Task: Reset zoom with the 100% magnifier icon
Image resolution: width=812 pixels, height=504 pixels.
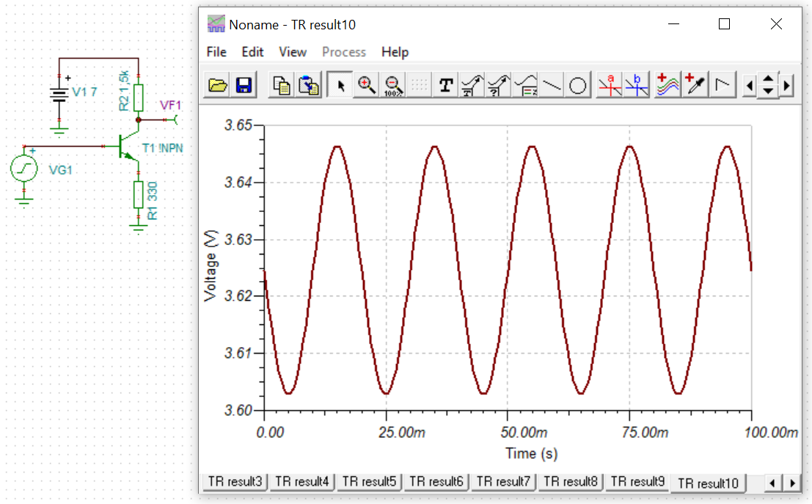Action: point(394,86)
